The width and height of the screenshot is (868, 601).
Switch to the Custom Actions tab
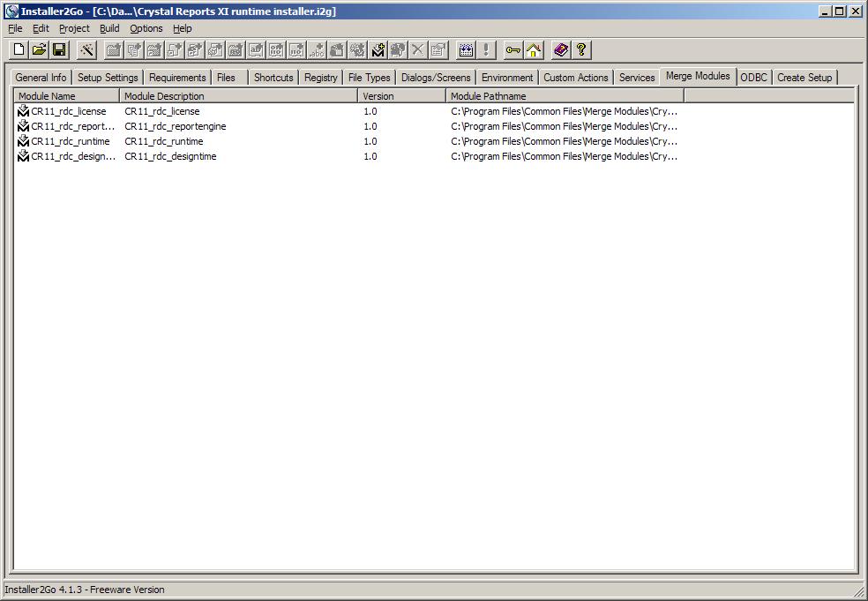coord(576,78)
